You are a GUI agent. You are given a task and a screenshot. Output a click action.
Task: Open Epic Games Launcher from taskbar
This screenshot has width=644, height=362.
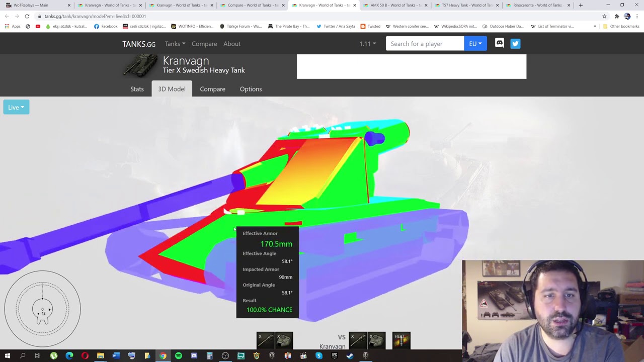[334, 356]
